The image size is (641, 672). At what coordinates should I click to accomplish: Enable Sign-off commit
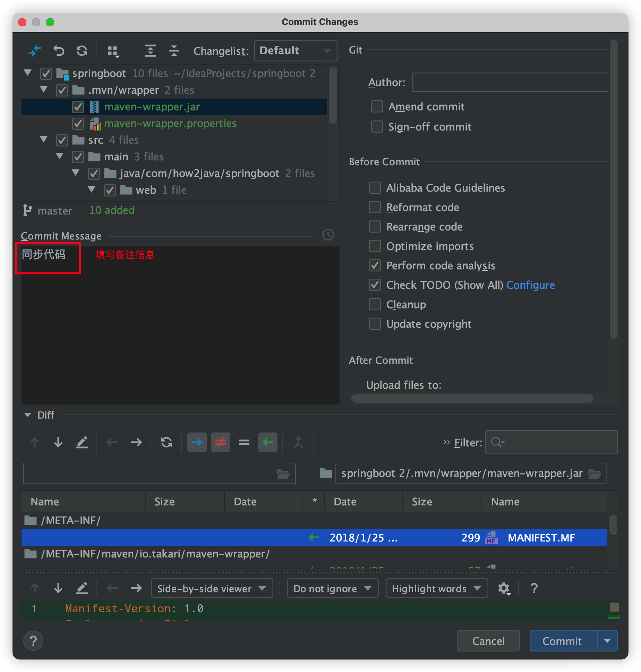(x=377, y=127)
